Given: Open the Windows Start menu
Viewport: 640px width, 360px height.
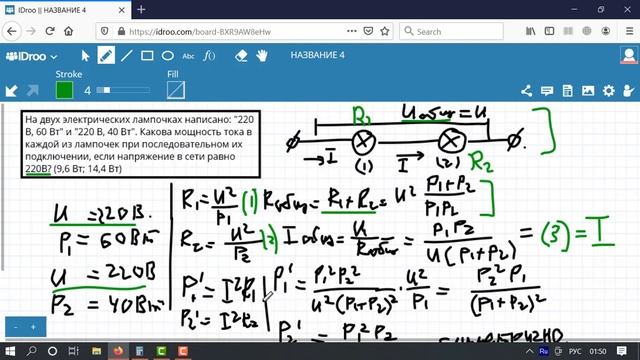Looking at the screenshot, I should tap(10, 351).
